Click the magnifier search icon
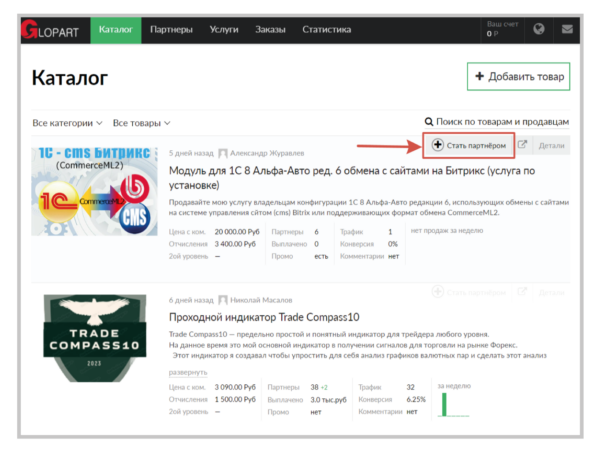 [x=429, y=122]
